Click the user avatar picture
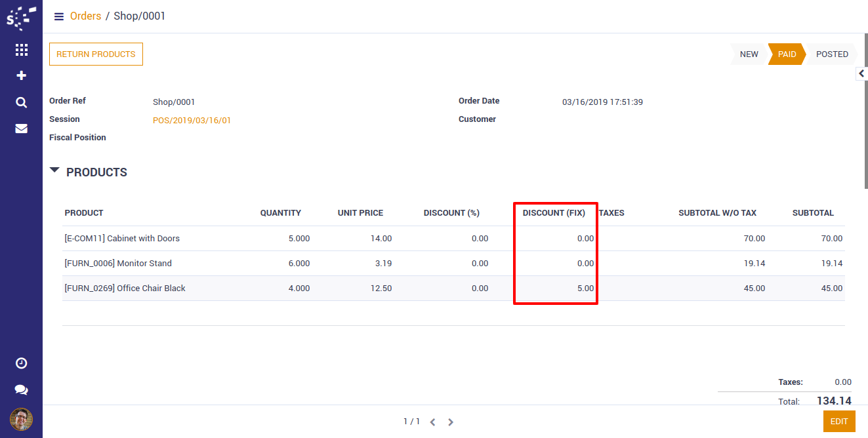This screenshot has height=438, width=868. (x=21, y=419)
